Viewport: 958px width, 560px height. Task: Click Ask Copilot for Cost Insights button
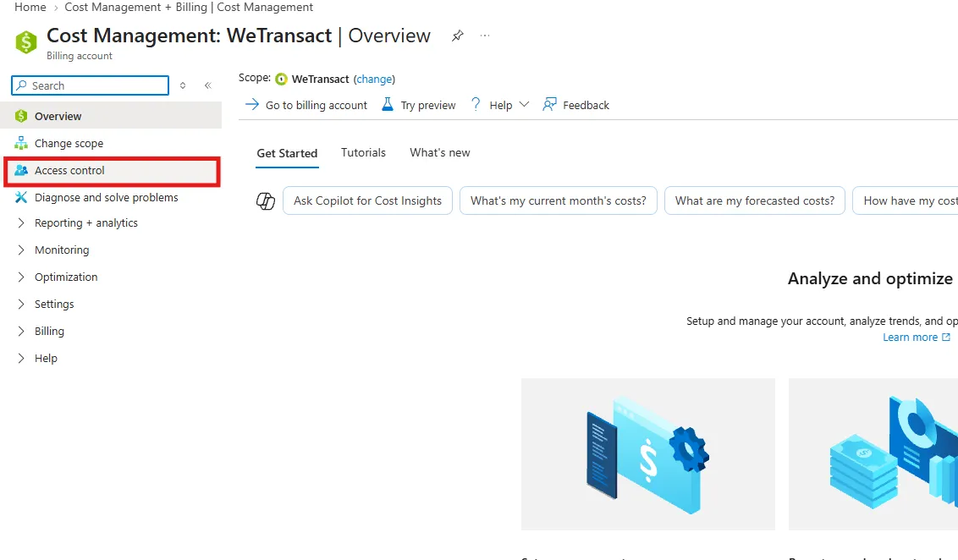click(367, 201)
